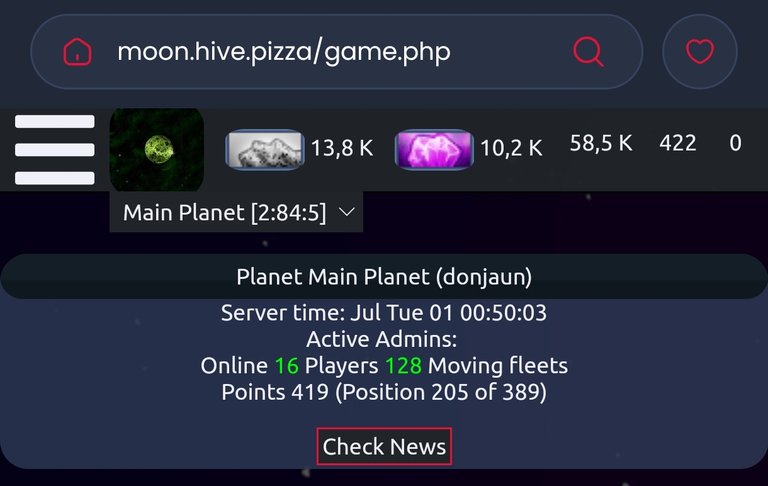Click the 58,5 K resource value
Image resolution: width=768 pixels, height=486 pixels.
pyautogui.click(x=601, y=143)
